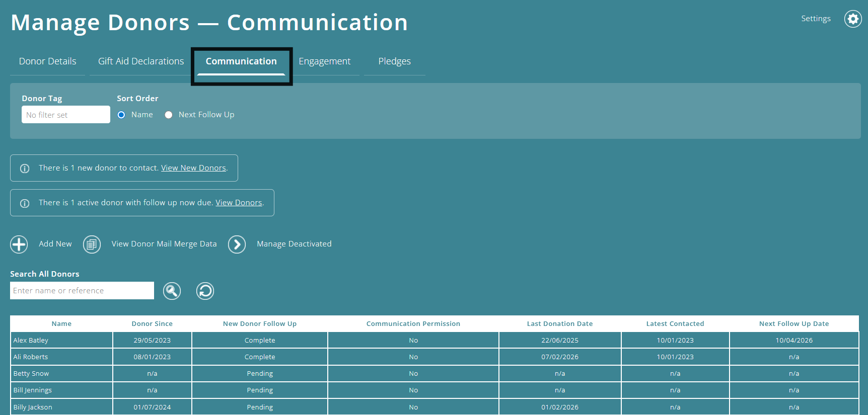Follow the View New Donors link
868x415 pixels.
(x=193, y=168)
